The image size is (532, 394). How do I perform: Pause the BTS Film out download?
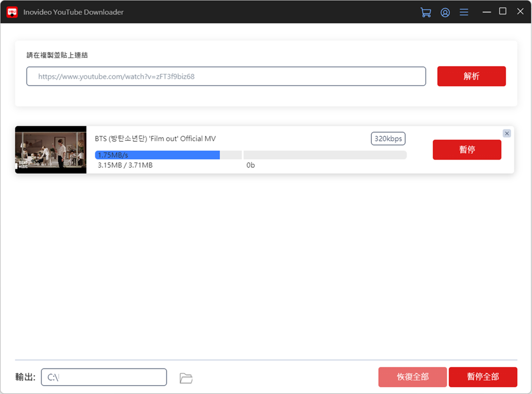[x=467, y=150]
